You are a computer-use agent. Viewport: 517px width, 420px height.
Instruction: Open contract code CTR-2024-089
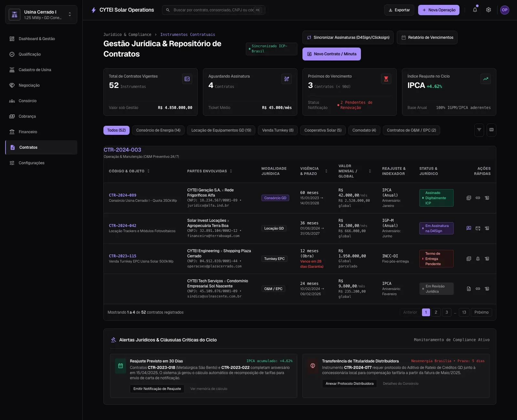click(x=122, y=195)
